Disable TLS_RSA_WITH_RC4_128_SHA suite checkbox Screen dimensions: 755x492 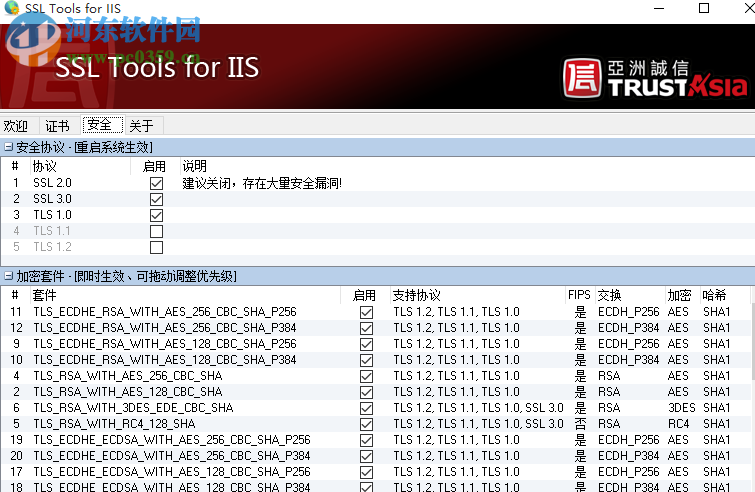tap(366, 424)
